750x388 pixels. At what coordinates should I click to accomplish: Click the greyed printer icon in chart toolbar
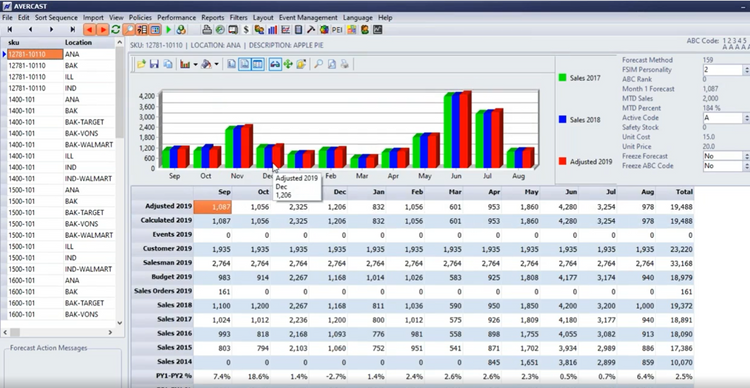point(344,64)
